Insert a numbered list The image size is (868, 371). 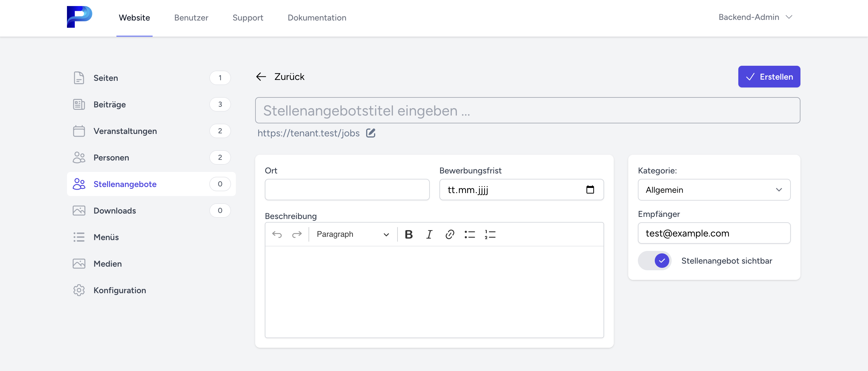(490, 234)
